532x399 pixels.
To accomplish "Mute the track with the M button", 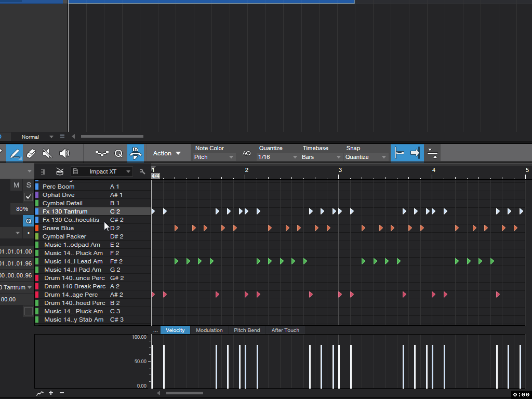I will point(16,185).
